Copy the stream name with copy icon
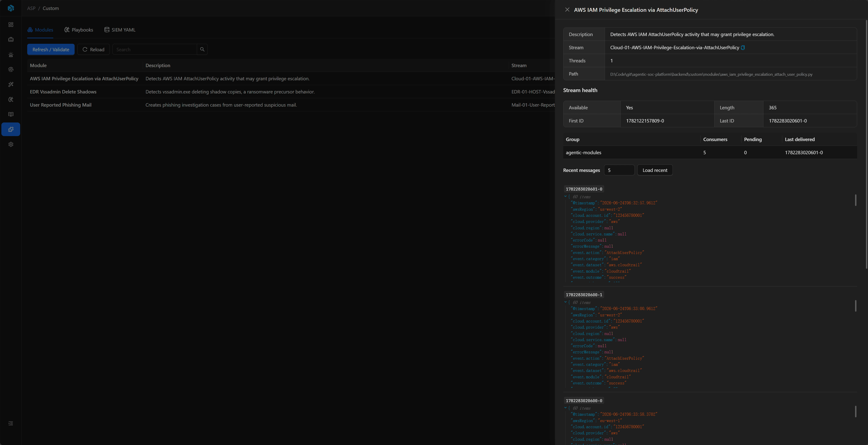 [743, 48]
